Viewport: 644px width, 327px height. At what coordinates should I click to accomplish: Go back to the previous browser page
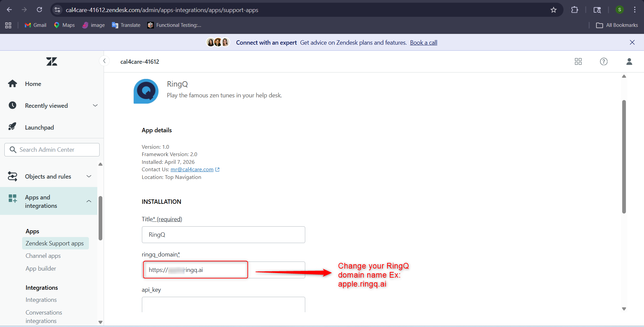pos(9,10)
